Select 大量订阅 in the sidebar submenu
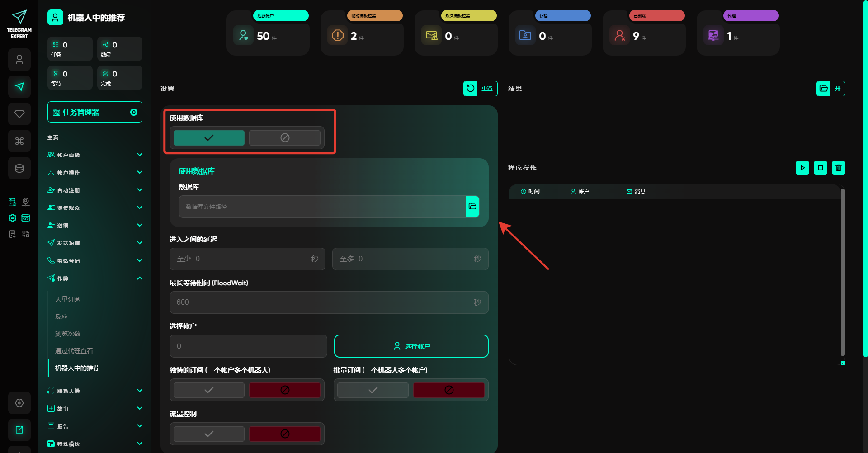The width and height of the screenshot is (868, 453). 68,299
